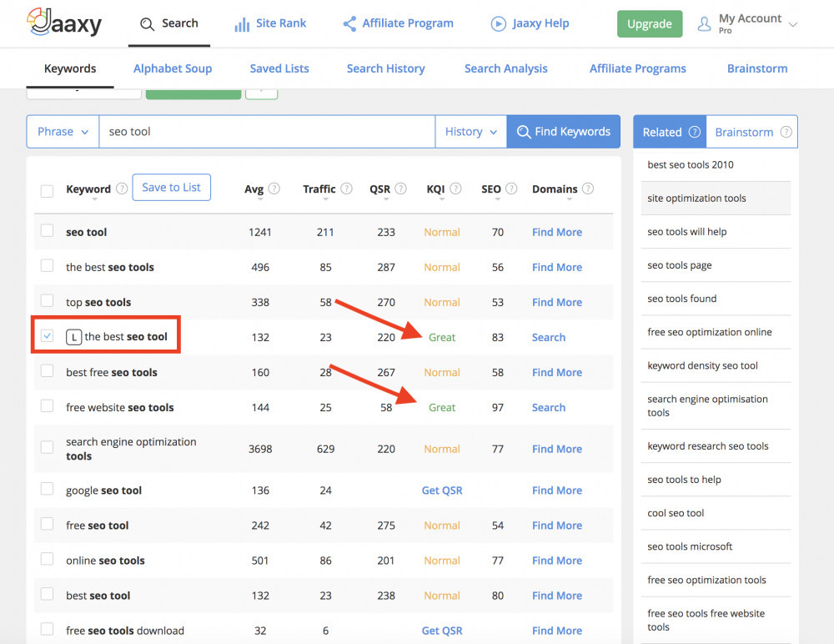Click Get QSR for google seo tool
The width and height of the screenshot is (834, 644).
(441, 491)
